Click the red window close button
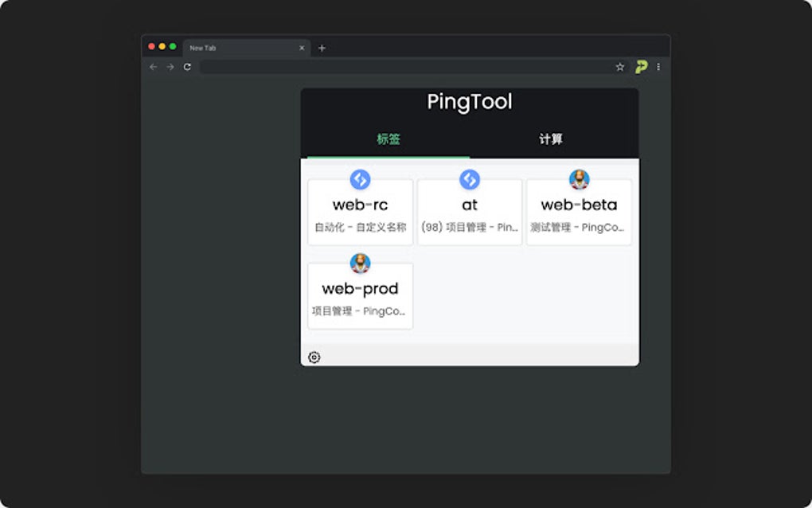812x508 pixels. coord(151,47)
